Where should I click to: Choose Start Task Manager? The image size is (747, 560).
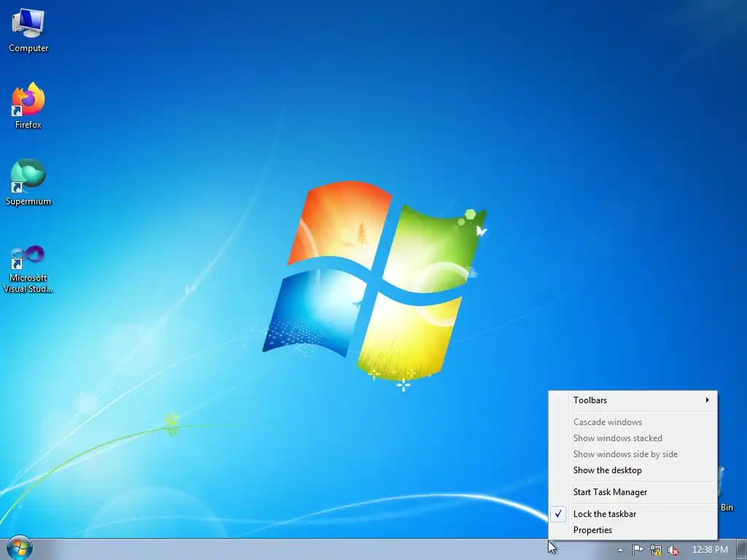tap(633, 492)
